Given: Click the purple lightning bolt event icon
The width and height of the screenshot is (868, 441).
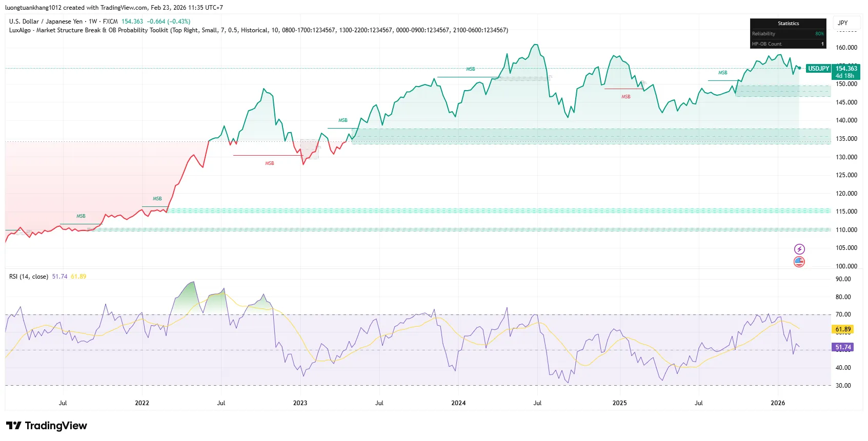Looking at the screenshot, I should coord(799,249).
